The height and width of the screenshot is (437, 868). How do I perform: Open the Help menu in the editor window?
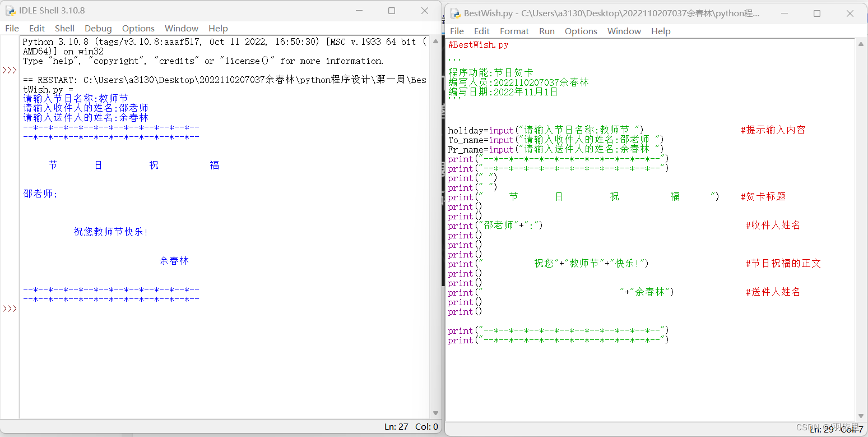pyautogui.click(x=661, y=31)
